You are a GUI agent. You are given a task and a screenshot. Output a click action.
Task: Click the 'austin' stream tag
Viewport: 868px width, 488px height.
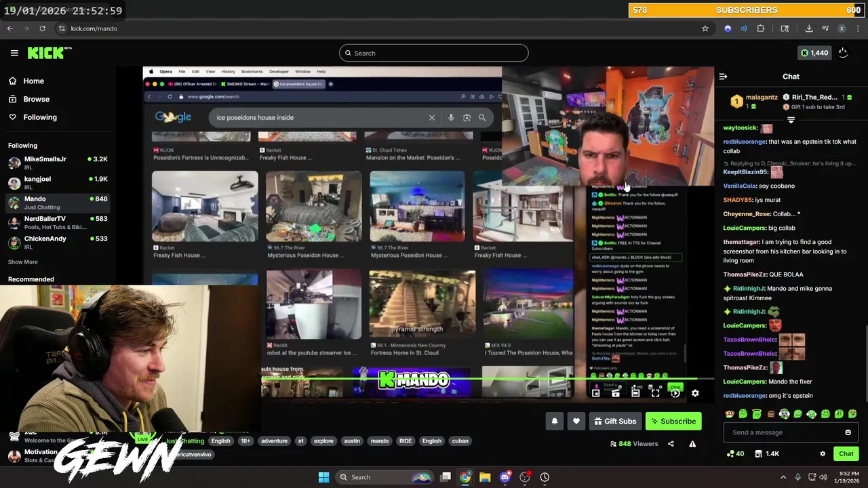(x=352, y=441)
